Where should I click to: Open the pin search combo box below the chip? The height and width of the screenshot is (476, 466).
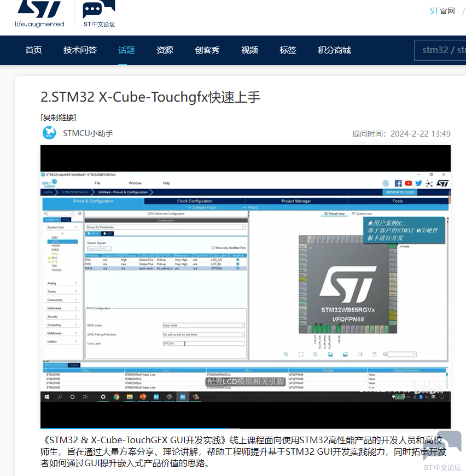click(402, 354)
